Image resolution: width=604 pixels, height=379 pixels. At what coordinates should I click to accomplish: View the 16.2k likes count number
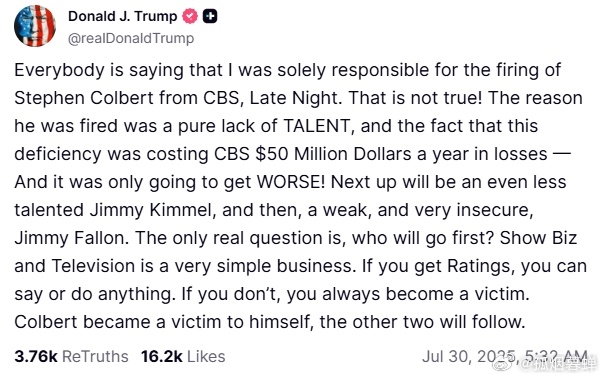coord(162,357)
